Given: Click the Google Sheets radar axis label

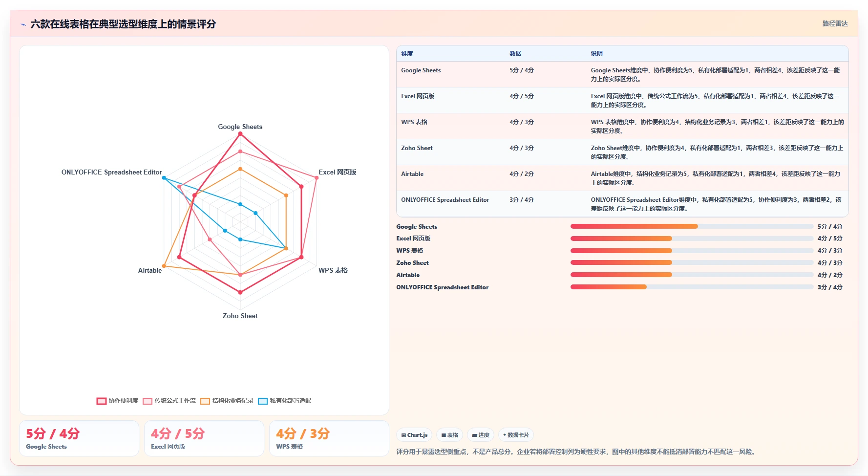Looking at the screenshot, I should (240, 127).
